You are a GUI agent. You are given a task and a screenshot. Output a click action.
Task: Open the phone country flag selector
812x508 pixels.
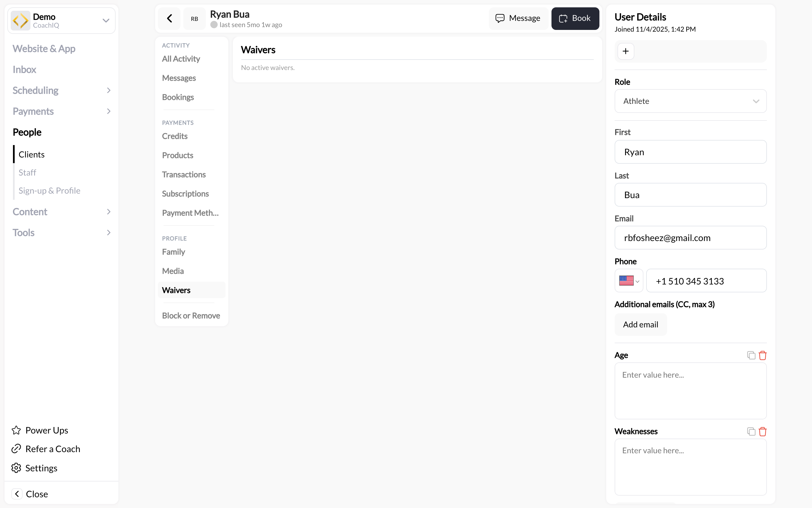628,281
